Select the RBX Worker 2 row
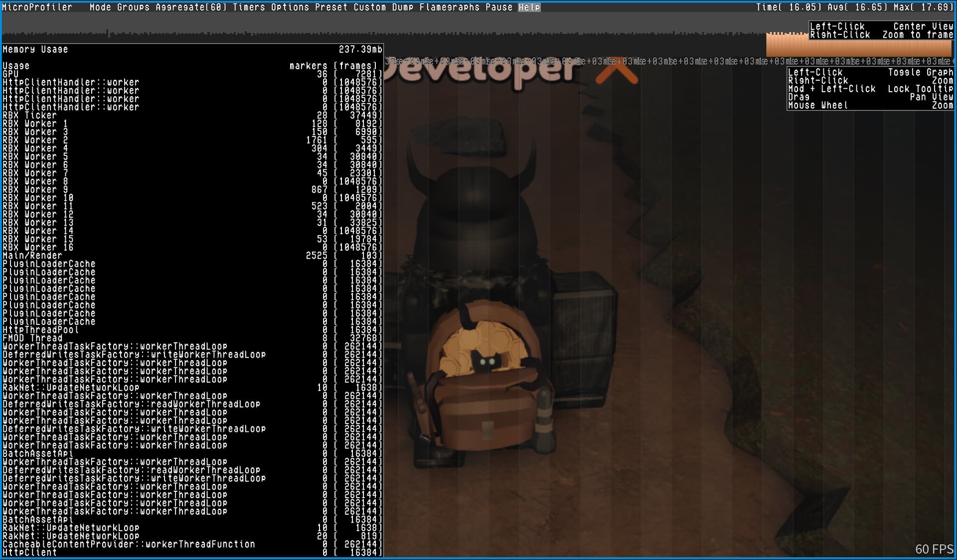The width and height of the screenshot is (957, 560). [192, 140]
